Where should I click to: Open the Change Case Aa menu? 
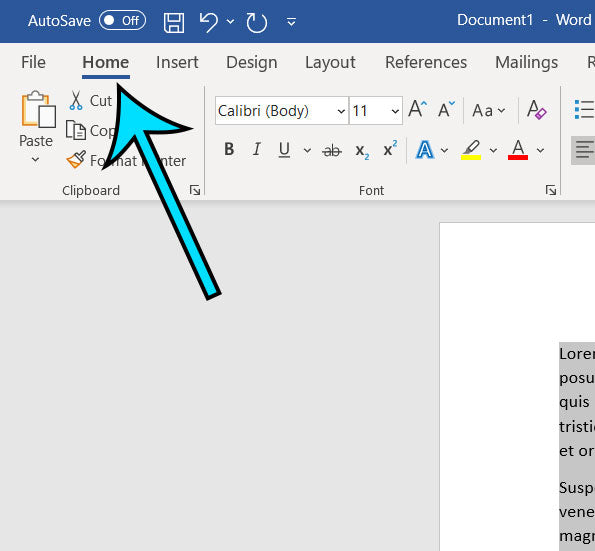pos(488,111)
